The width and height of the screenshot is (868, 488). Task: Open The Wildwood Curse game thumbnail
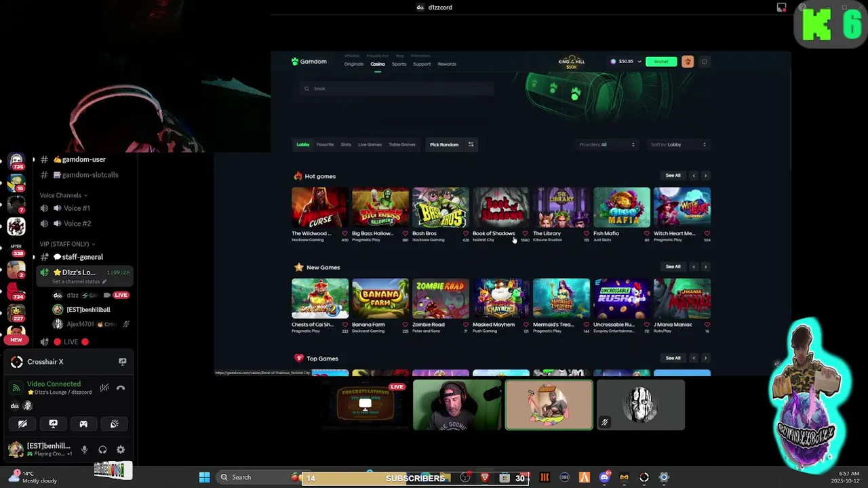tap(320, 207)
